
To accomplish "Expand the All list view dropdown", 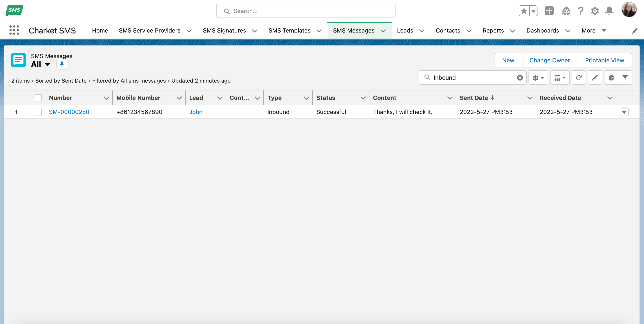I will coord(47,64).
